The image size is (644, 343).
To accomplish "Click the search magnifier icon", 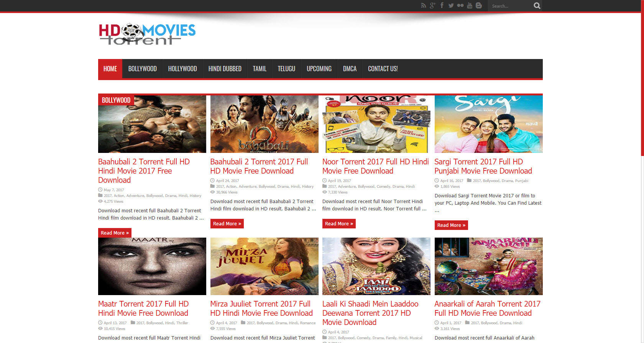I will pyautogui.click(x=537, y=6).
